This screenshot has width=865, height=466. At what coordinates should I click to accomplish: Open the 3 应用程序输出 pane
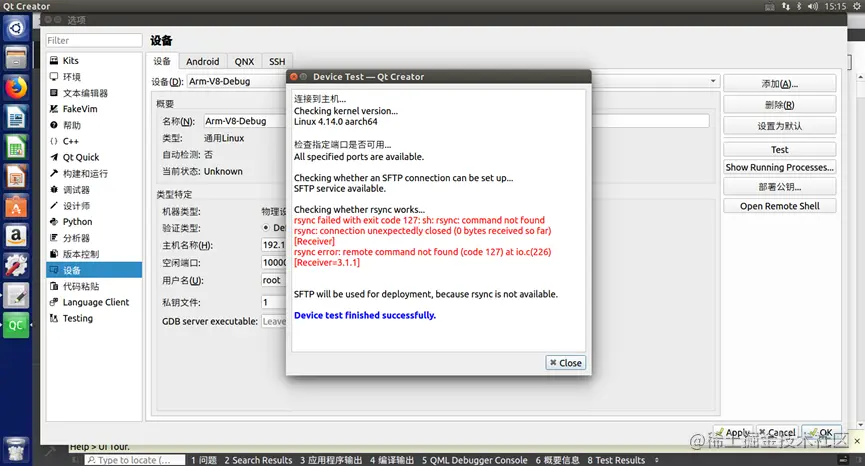[331, 460]
